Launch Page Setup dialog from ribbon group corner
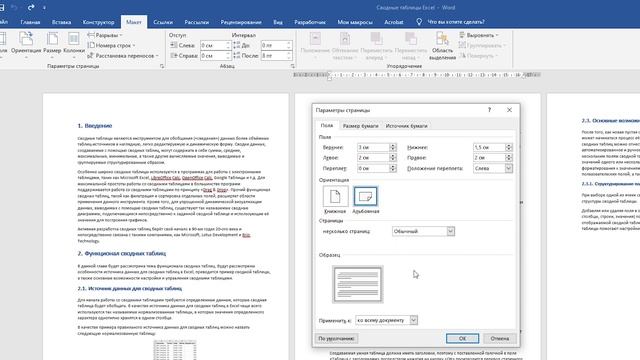Viewport: 640px width, 360px height. [x=162, y=66]
